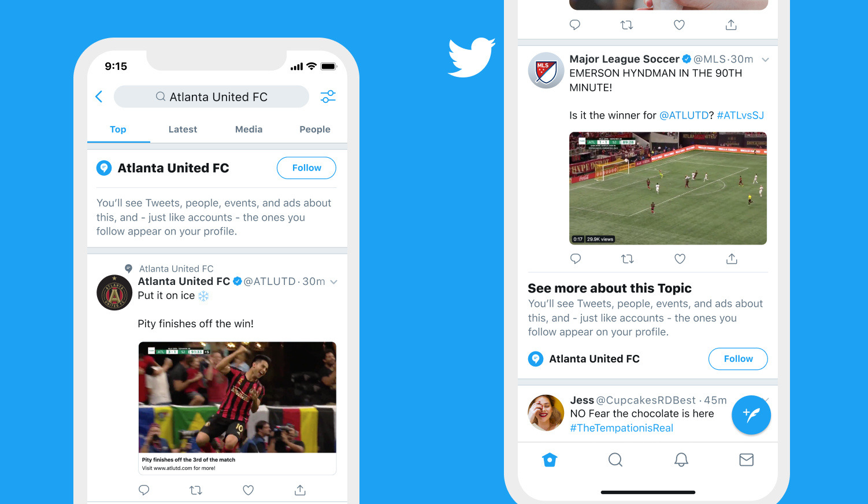Tap the compose new tweet button

pyautogui.click(x=751, y=414)
